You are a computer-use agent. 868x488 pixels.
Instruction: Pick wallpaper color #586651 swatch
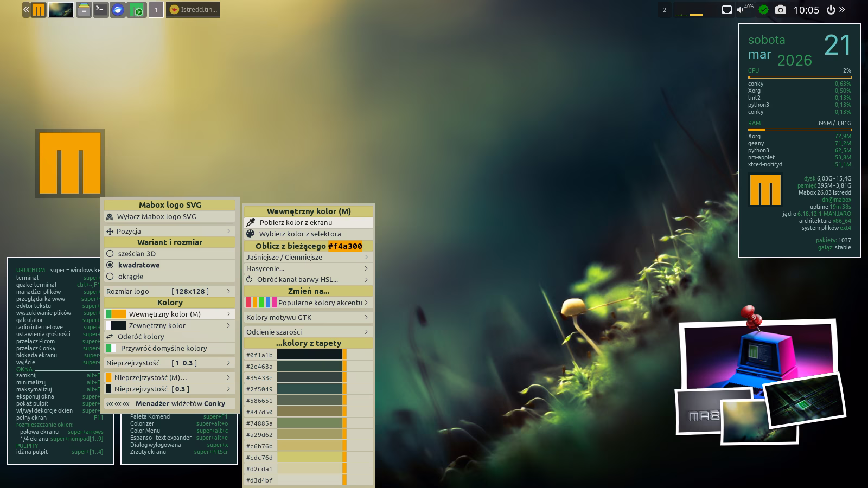309,401
